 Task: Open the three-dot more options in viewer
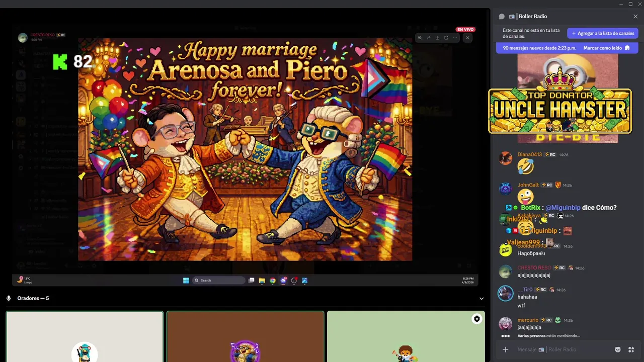[455, 38]
